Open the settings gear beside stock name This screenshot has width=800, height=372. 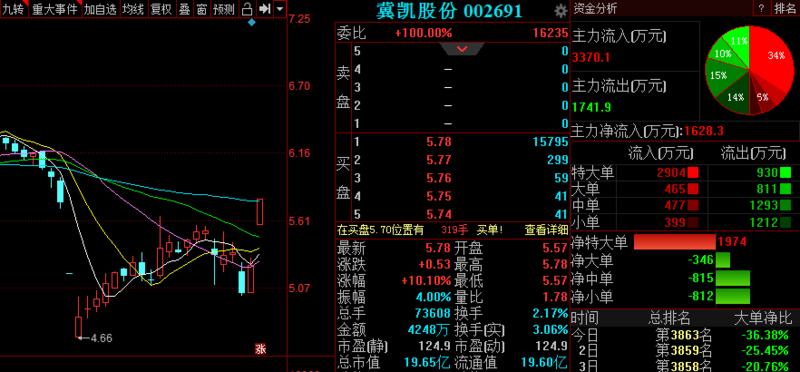point(561,11)
